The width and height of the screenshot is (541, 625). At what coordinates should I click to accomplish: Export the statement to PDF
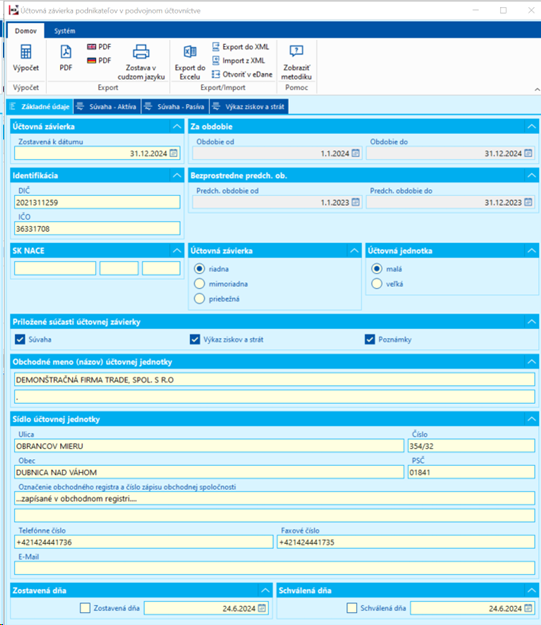pyautogui.click(x=66, y=58)
